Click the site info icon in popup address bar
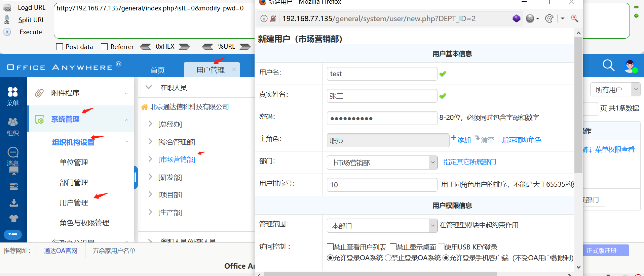Screen dimensions: 644x276 point(264,18)
